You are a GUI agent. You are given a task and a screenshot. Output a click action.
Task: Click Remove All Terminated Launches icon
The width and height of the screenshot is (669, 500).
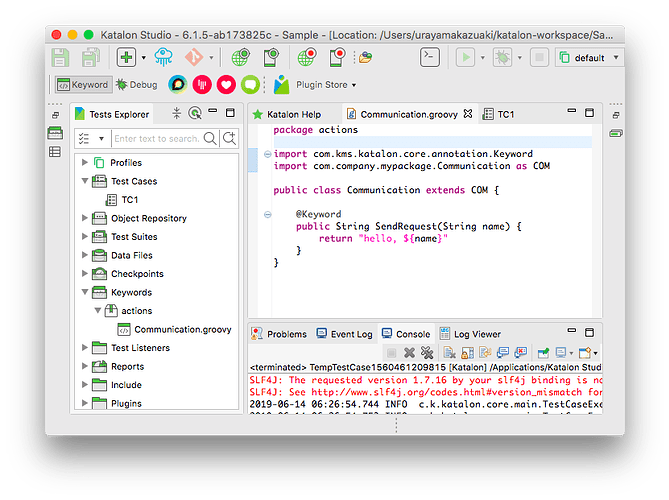427,353
